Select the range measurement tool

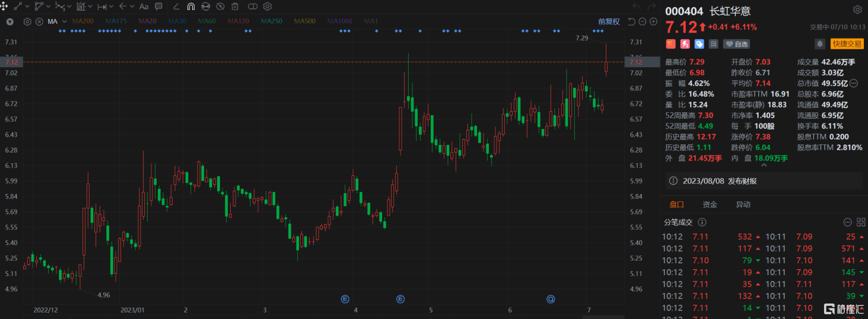[x=102, y=7]
